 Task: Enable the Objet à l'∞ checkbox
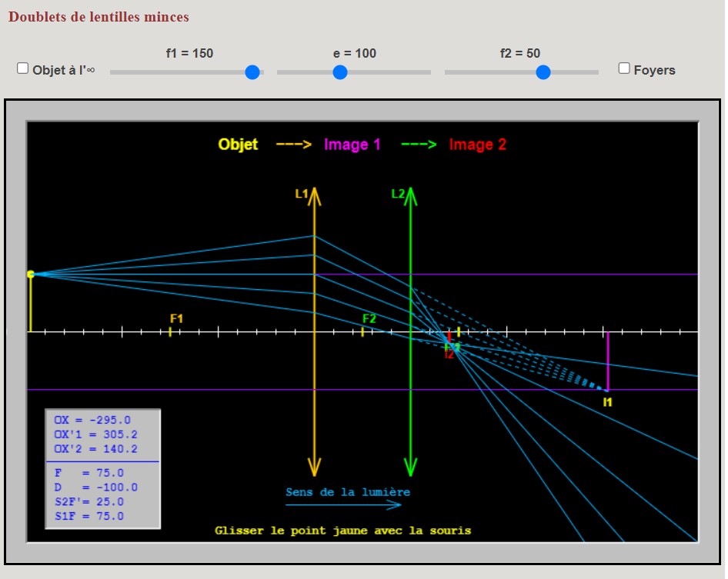point(22,68)
